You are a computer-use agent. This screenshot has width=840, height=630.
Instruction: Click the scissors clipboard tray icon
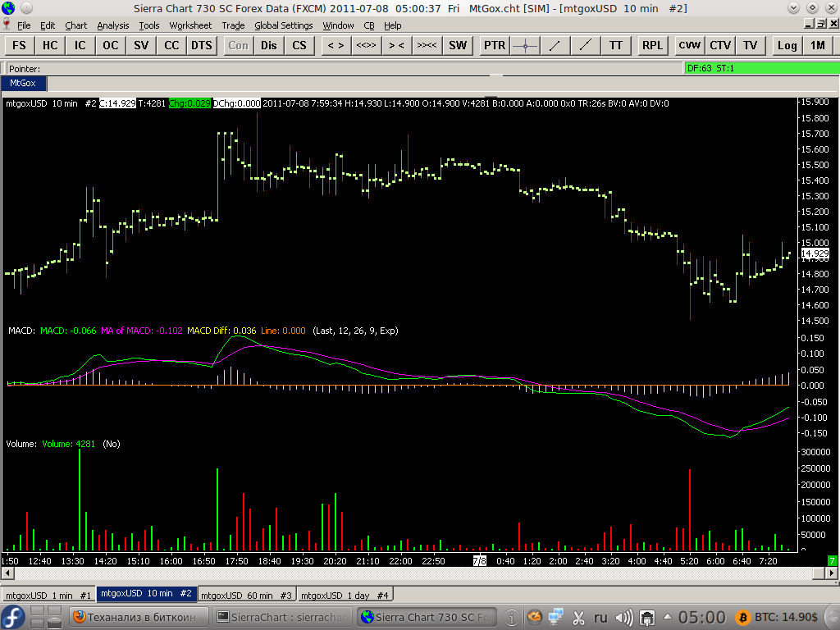(578, 617)
